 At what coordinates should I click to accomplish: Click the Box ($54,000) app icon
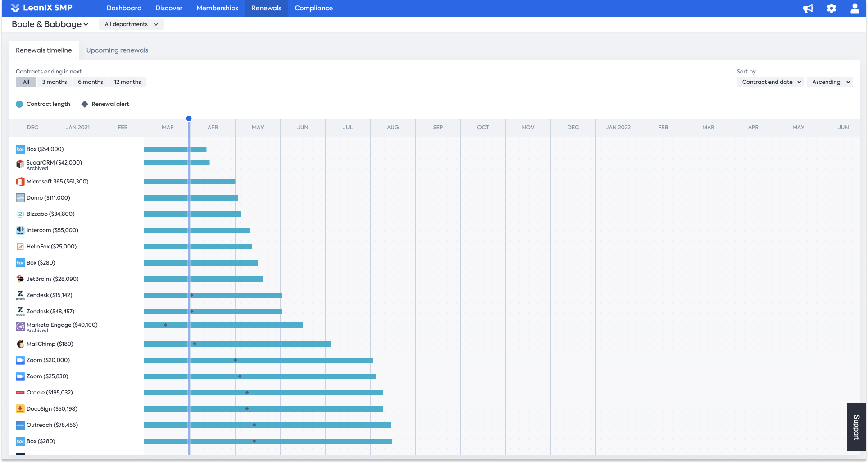click(20, 149)
